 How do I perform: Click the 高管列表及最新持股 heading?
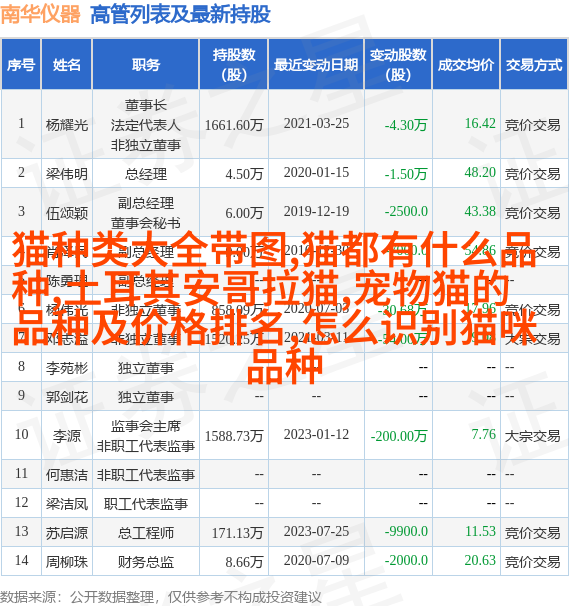180,15
